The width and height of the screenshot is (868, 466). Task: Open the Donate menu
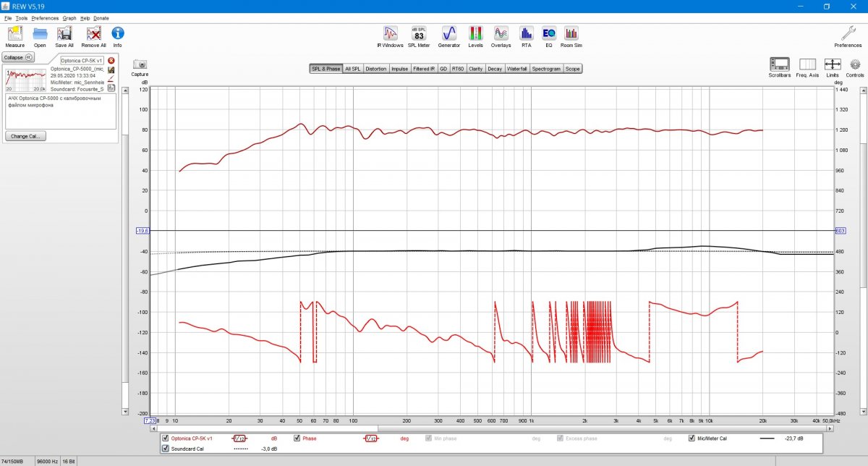click(x=101, y=17)
